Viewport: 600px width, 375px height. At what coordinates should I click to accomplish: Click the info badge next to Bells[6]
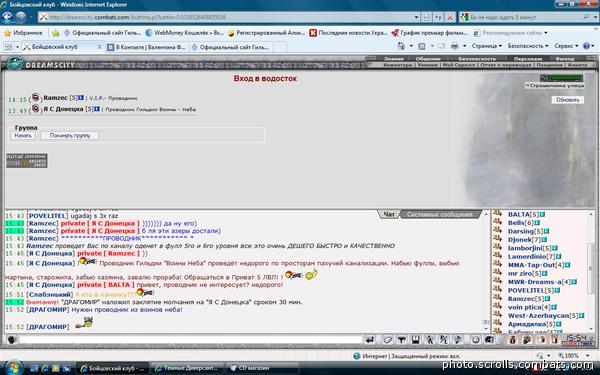click(x=537, y=223)
